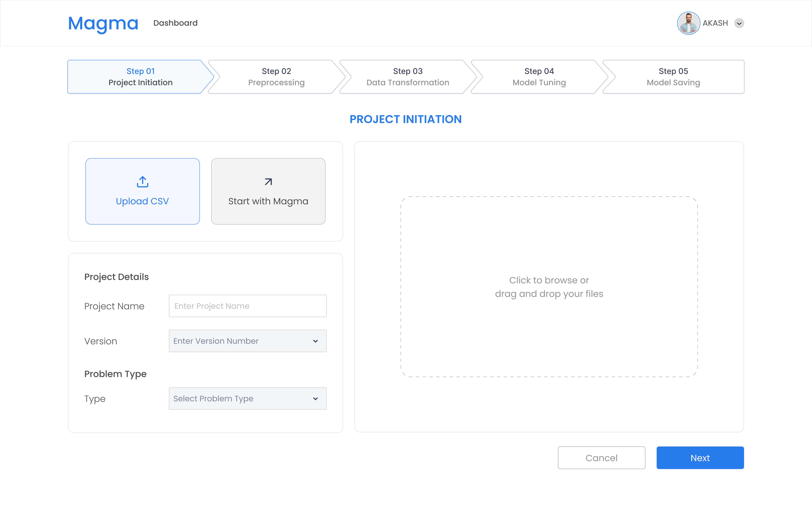Click the upload icon above Upload CSV
Viewport: 812px width, 508px height.
click(143, 182)
